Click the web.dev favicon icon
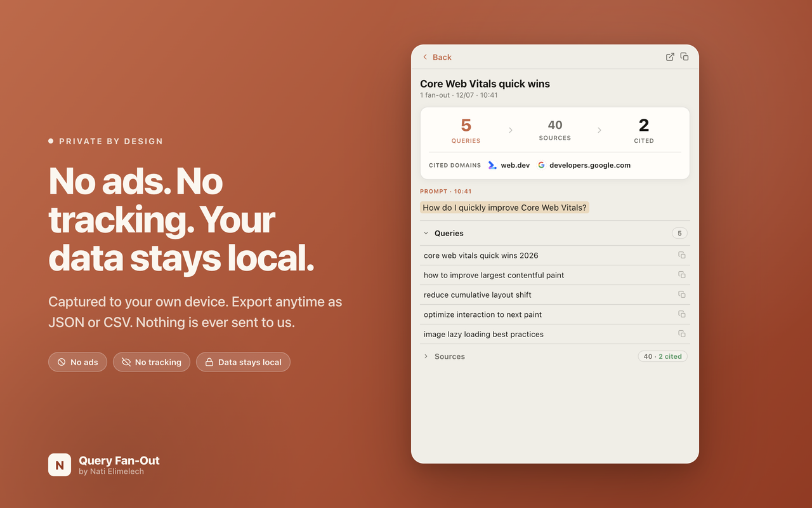The height and width of the screenshot is (508, 812). [x=492, y=165]
